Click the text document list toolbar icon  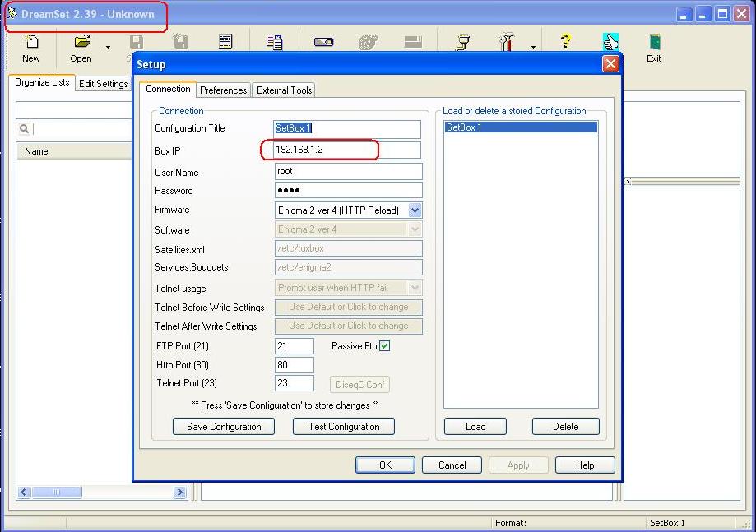click(225, 42)
